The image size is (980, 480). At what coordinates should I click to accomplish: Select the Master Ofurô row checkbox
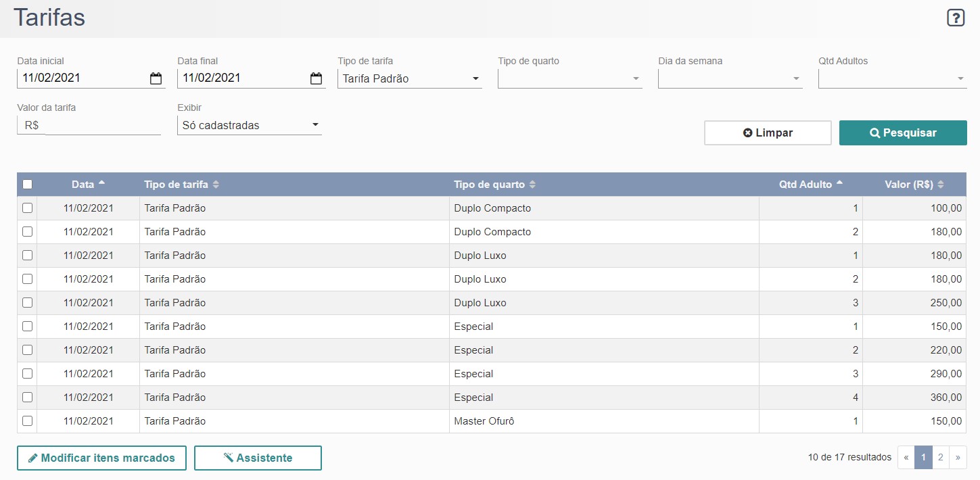tap(27, 421)
